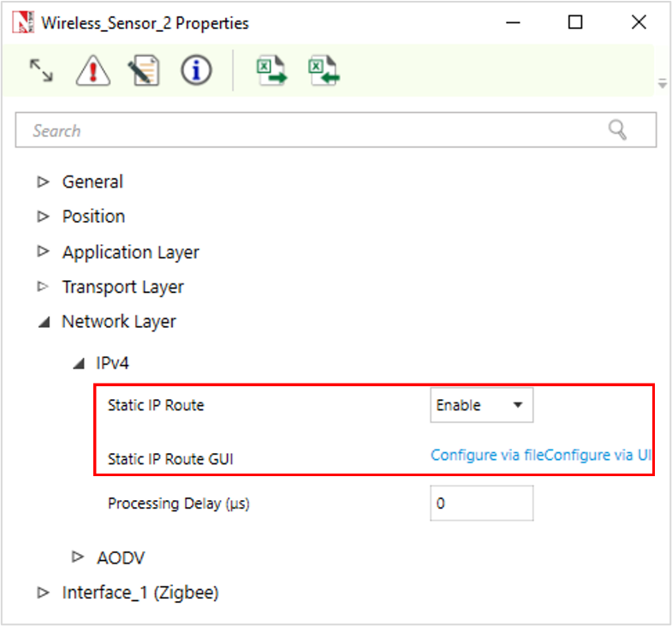Expand the AODV subsection
Screen dimensions: 672x626
[79, 557]
